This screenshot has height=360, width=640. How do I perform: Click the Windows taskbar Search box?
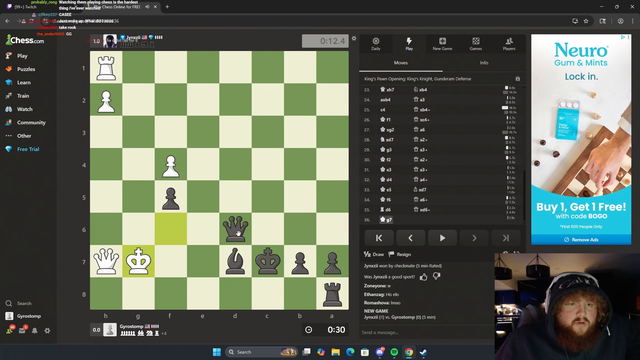pos(262,352)
